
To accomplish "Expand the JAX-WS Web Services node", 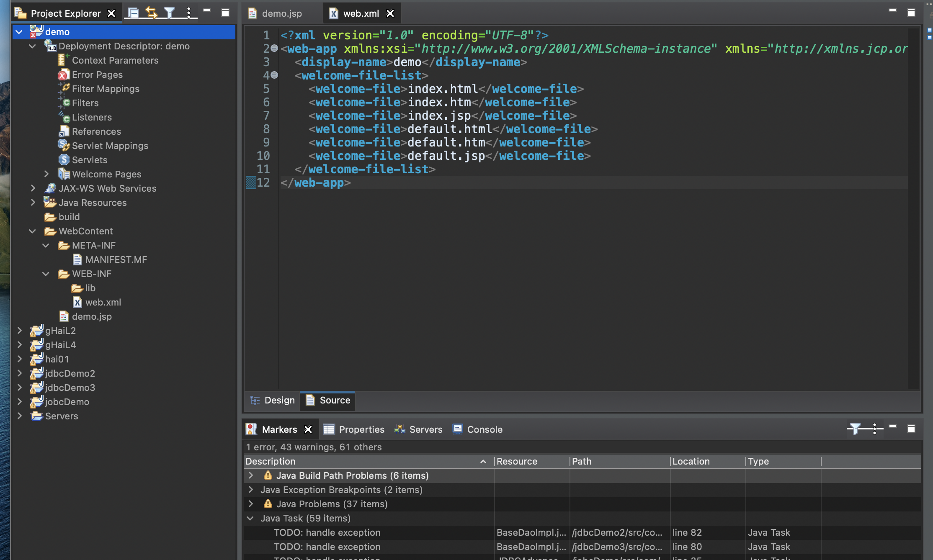I will click(33, 188).
